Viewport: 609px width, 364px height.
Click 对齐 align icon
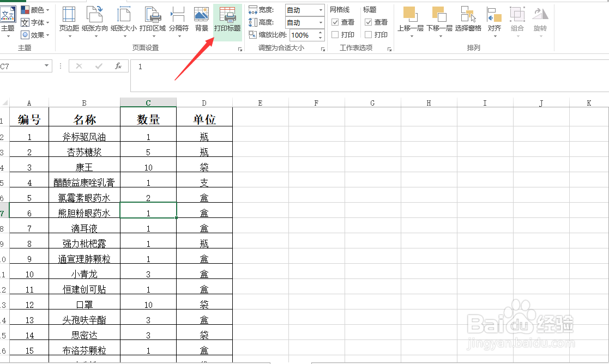(494, 14)
